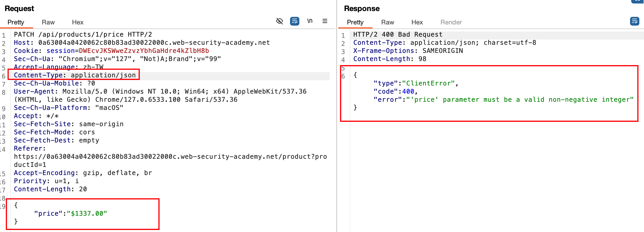Click the Content-Type: application/json request header

[x=75, y=75]
